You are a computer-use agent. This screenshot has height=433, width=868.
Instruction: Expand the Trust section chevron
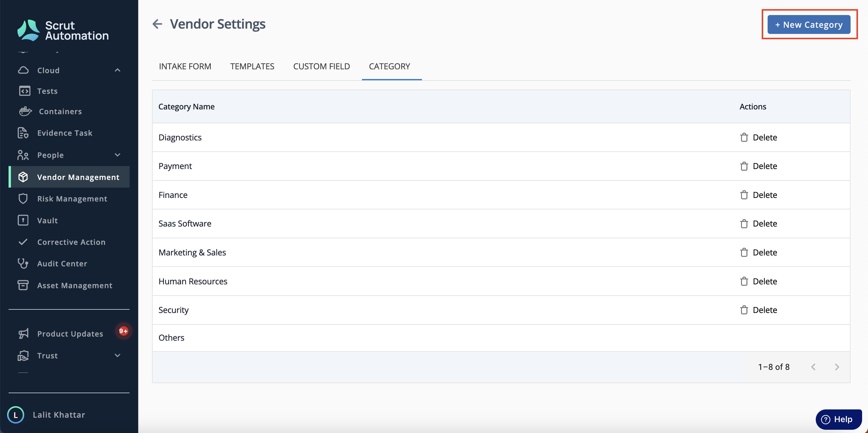tap(118, 355)
